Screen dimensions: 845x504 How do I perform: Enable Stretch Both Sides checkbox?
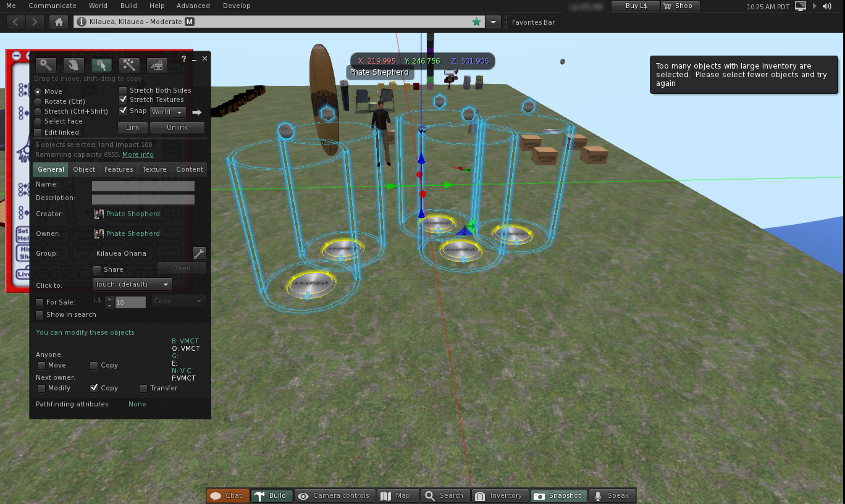[x=124, y=90]
